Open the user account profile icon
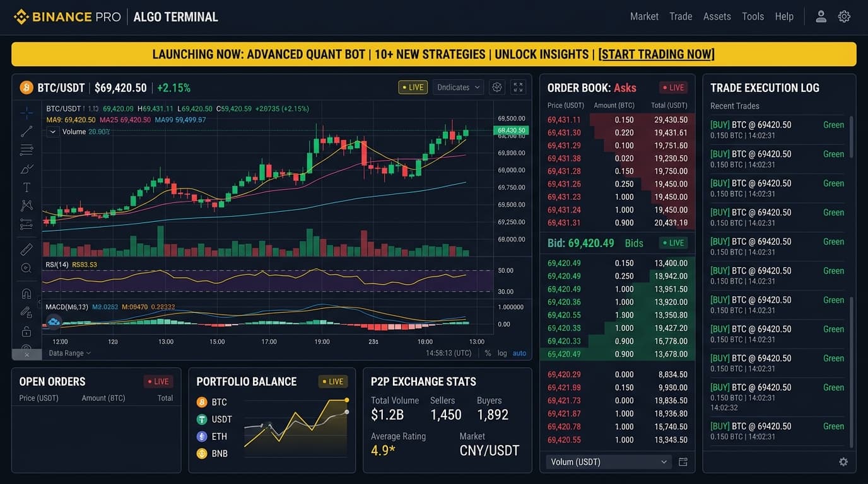Image resolution: width=868 pixels, height=484 pixels. (821, 17)
